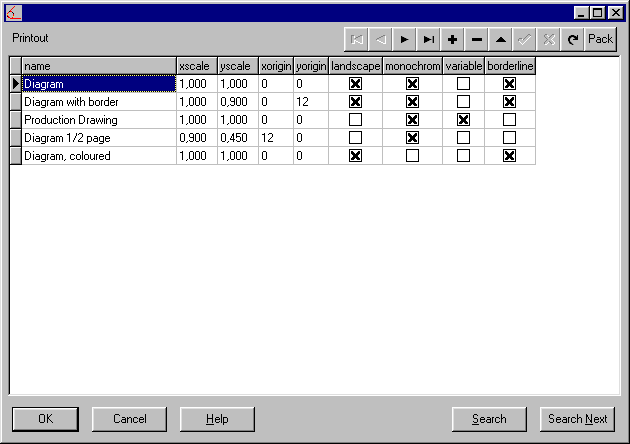Go to previous record in navigator

pos(380,39)
